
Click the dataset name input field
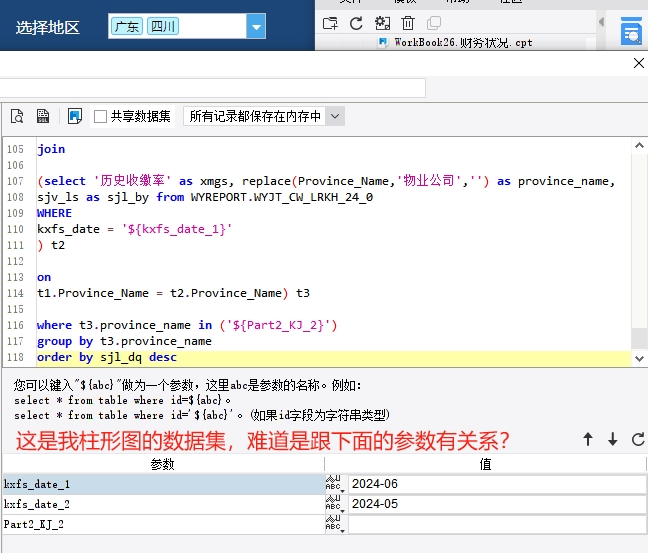[212, 88]
